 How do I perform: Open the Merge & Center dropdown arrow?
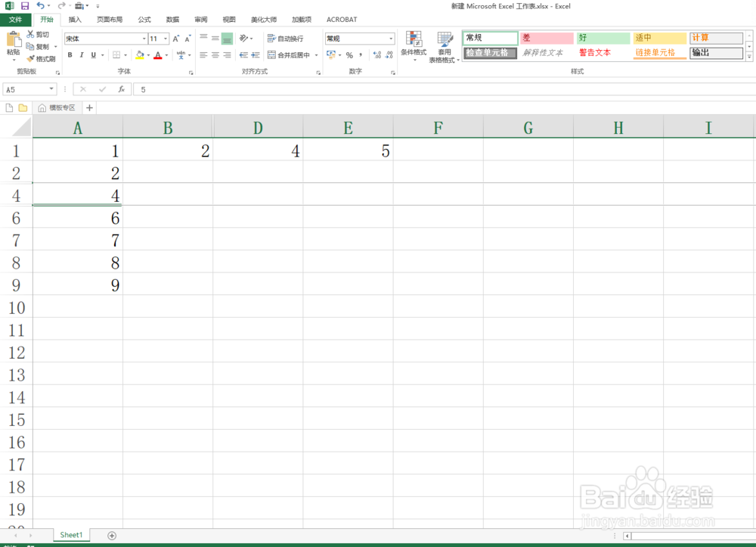tap(316, 55)
